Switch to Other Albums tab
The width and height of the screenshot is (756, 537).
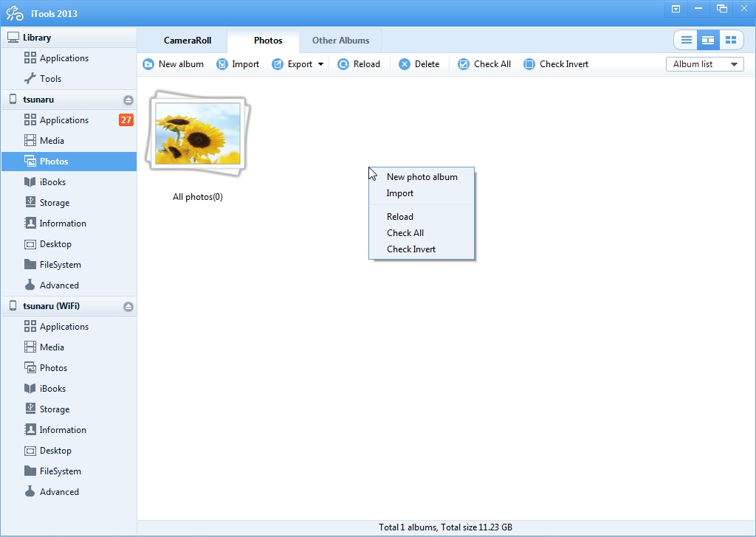pyautogui.click(x=340, y=41)
